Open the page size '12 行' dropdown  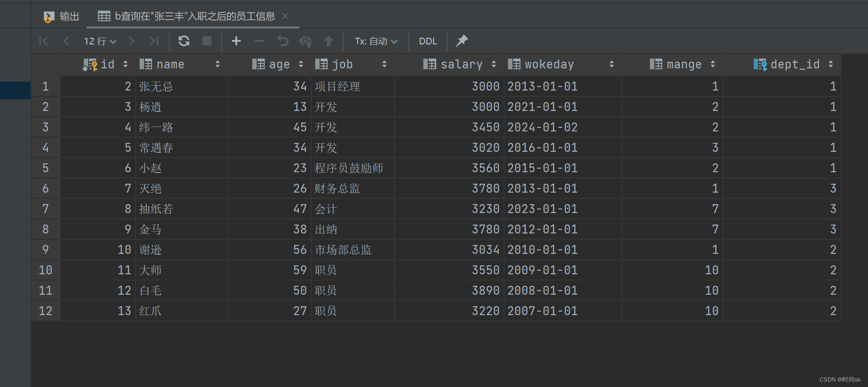[x=100, y=41]
